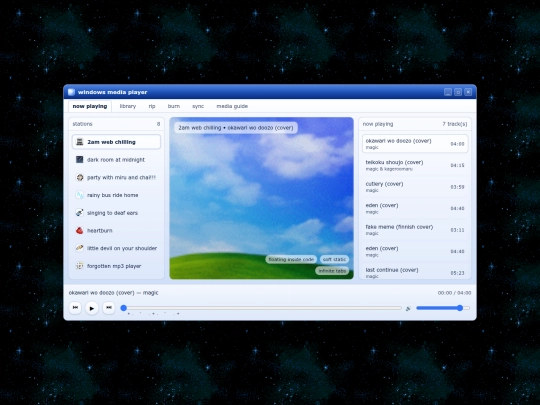
Task: Click the seek bar handle at start
Action: pos(124,308)
